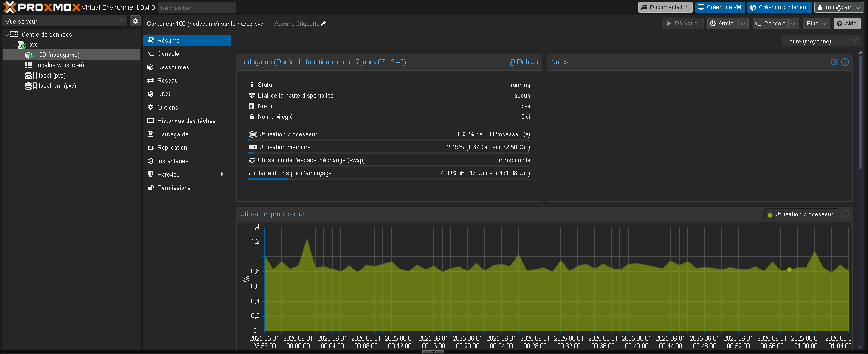Screen dimensions: 868x354
Task: Click the highlighted data point on CPU chart
Action: pos(789,270)
